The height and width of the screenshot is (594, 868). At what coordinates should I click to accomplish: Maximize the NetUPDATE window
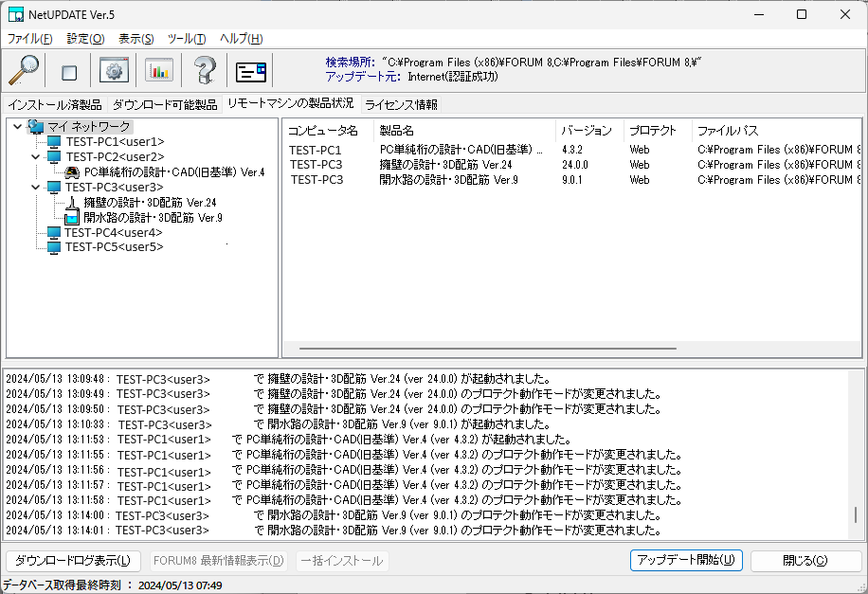pyautogui.click(x=802, y=15)
